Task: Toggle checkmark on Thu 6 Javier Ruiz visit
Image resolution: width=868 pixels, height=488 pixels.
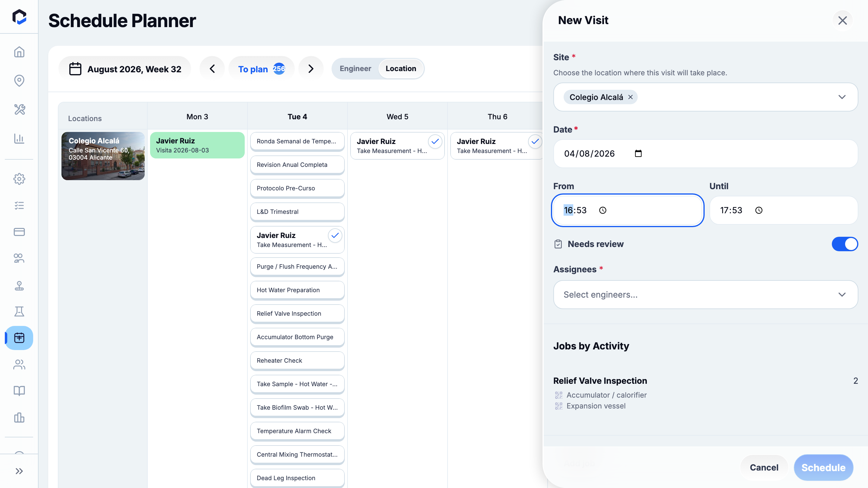Action: click(x=535, y=141)
